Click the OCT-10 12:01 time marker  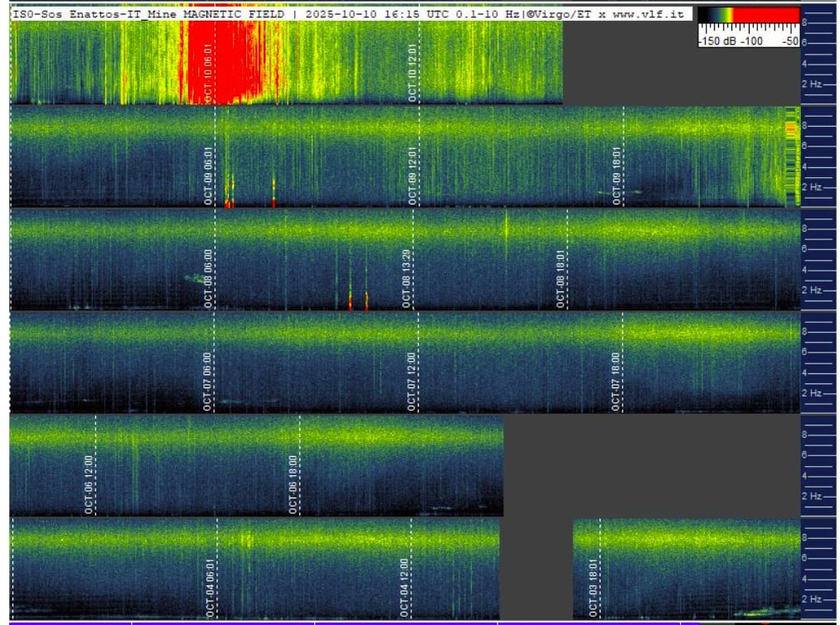[413, 73]
